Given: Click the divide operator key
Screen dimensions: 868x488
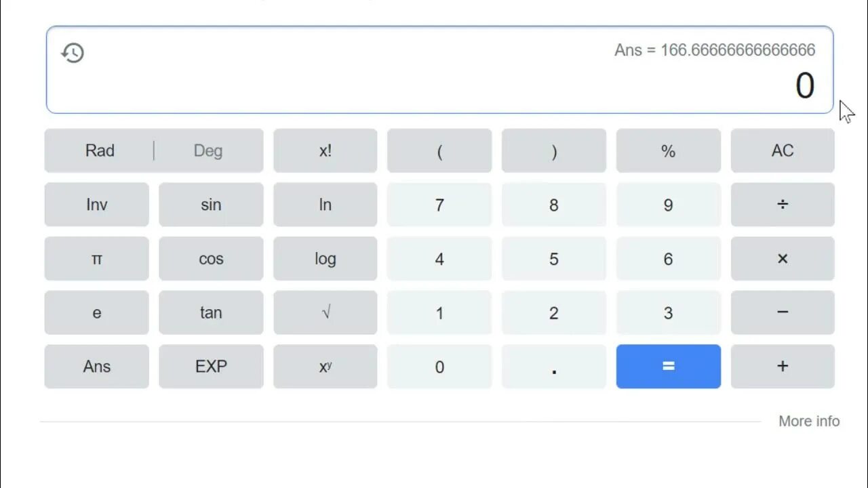Looking at the screenshot, I should pyautogui.click(x=782, y=205).
